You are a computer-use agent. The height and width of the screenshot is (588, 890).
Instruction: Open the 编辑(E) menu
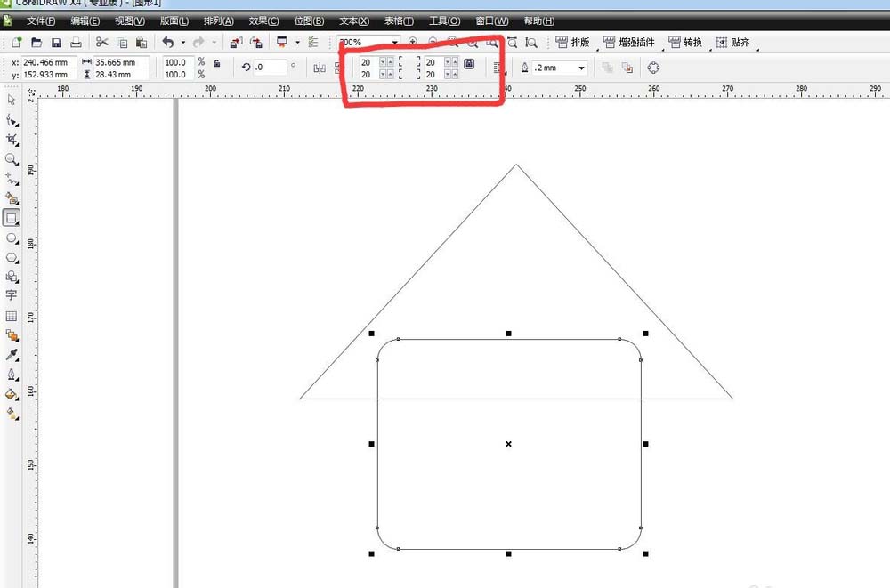(x=85, y=21)
